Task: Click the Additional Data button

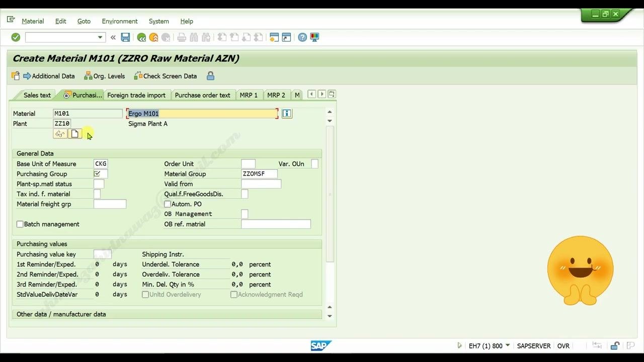Action: [49, 76]
